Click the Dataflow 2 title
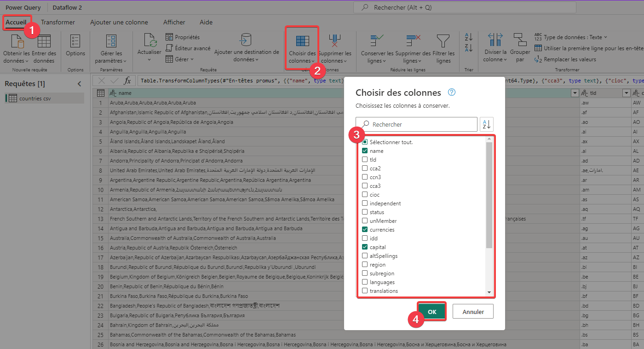This screenshot has height=349, width=644. 68,7
